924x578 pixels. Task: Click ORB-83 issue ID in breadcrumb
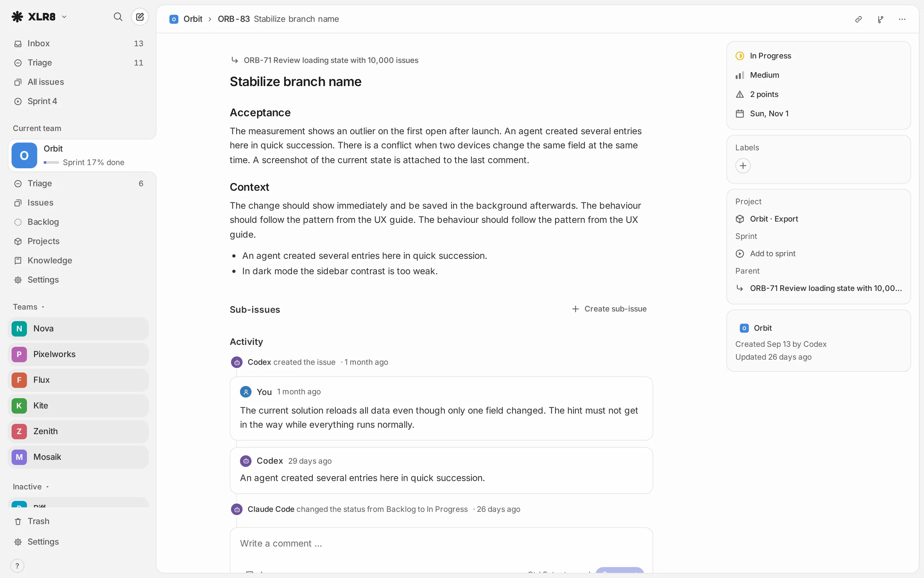click(x=234, y=19)
